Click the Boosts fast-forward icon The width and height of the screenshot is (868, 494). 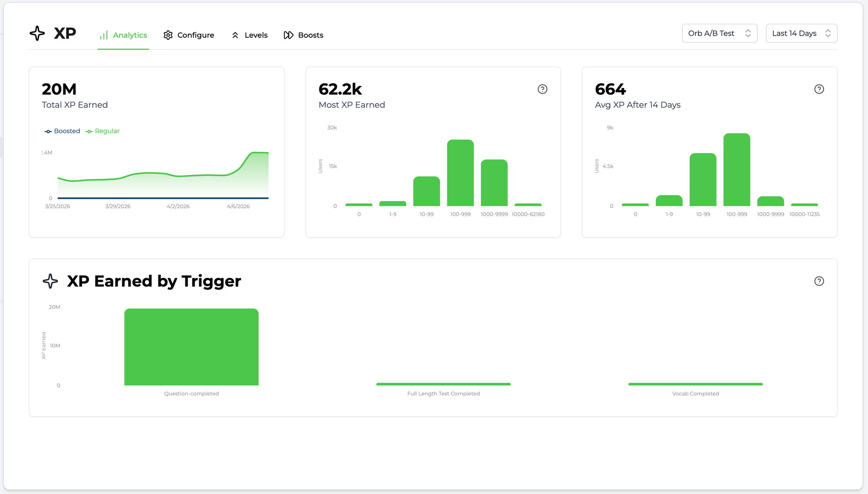(289, 35)
